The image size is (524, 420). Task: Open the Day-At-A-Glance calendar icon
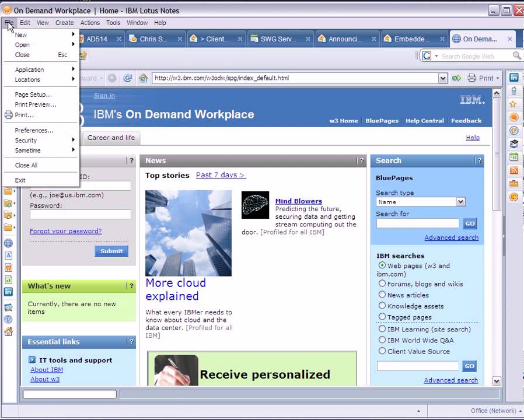click(x=513, y=157)
